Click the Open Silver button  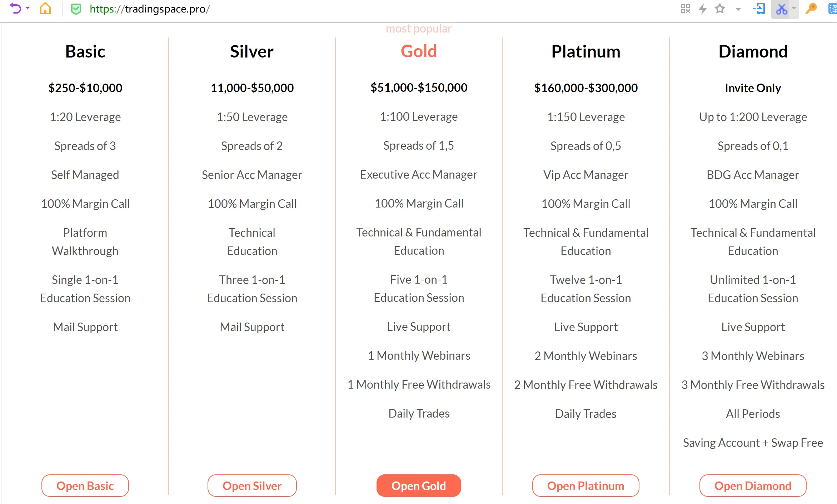pyautogui.click(x=252, y=485)
